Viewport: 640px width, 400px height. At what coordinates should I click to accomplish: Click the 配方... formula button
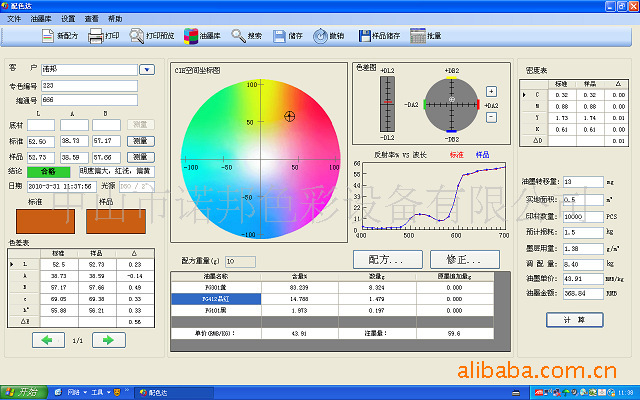pyautogui.click(x=388, y=260)
